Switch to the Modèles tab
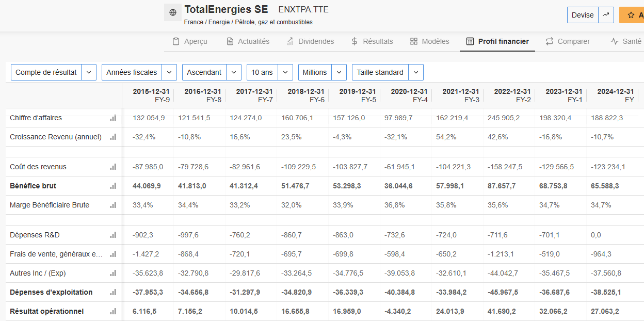644x321 pixels. tap(429, 41)
